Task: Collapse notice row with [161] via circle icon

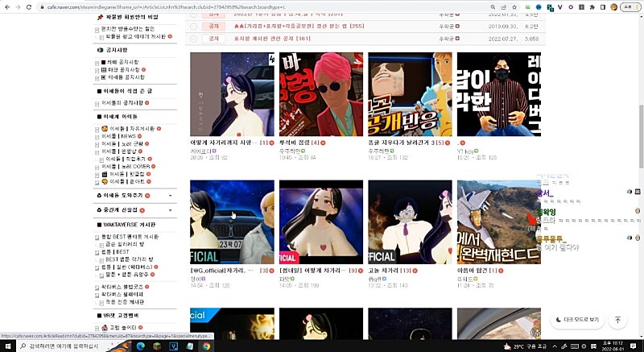Action: (x=194, y=39)
